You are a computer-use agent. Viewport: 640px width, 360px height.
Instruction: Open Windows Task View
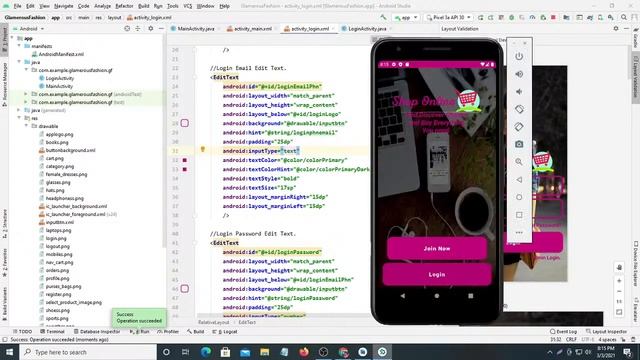click(x=185, y=352)
